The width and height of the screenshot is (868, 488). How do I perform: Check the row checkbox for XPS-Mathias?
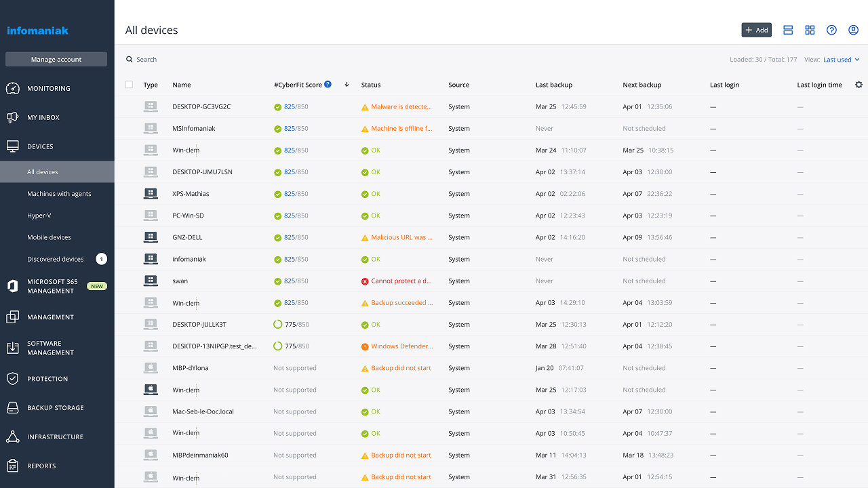pos(129,193)
